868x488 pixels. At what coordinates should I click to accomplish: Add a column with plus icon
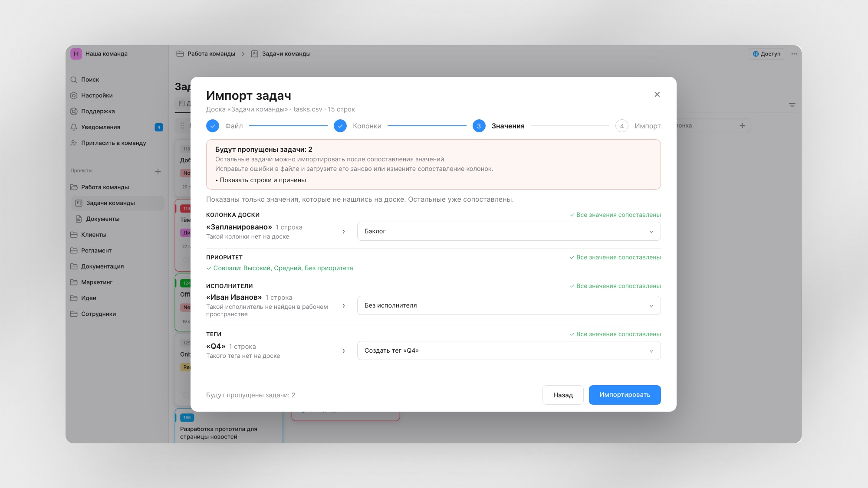743,126
